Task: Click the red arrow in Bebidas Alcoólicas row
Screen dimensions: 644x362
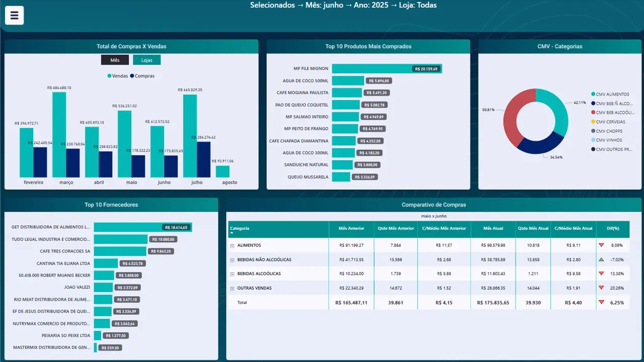Action: (x=601, y=274)
